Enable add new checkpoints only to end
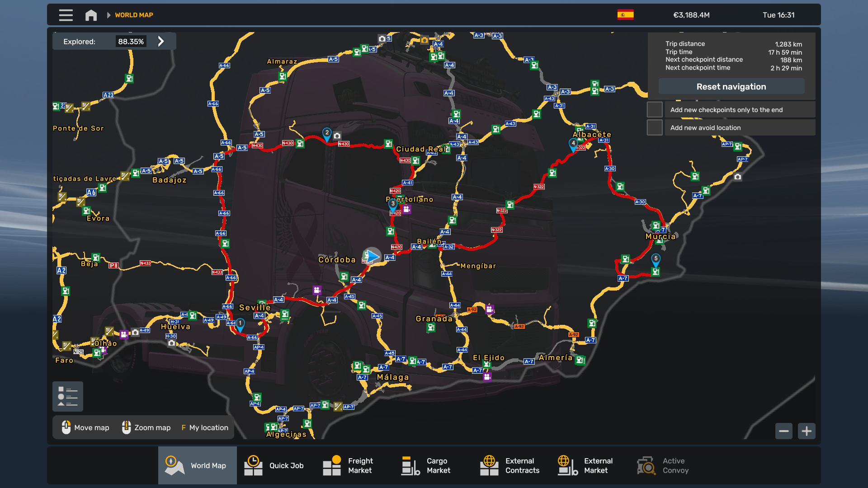This screenshot has height=488, width=868. point(655,110)
